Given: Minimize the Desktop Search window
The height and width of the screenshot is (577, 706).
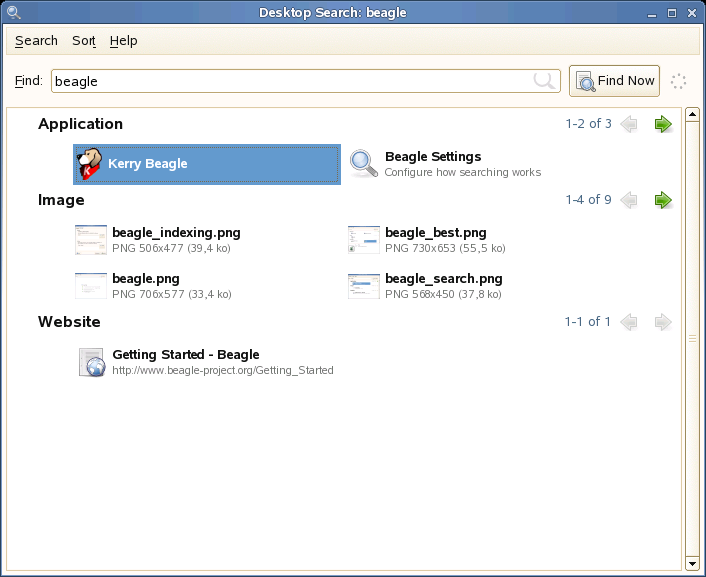Looking at the screenshot, I should click(x=652, y=14).
